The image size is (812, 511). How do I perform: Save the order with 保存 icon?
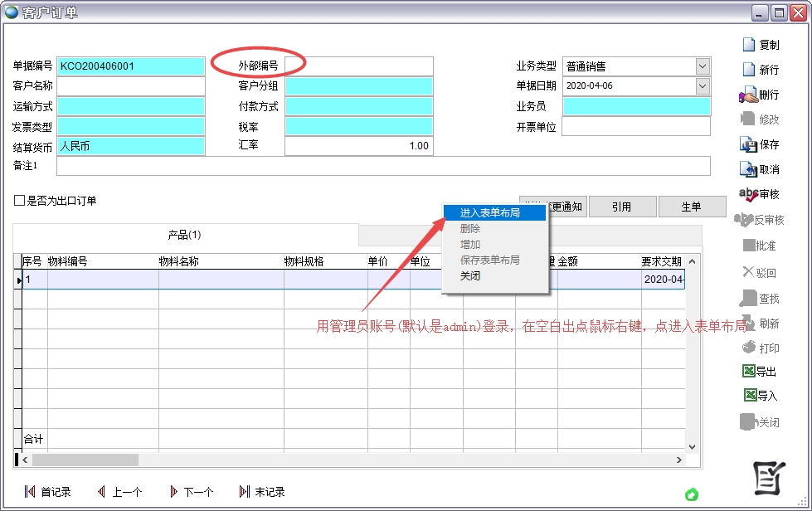coord(748,144)
